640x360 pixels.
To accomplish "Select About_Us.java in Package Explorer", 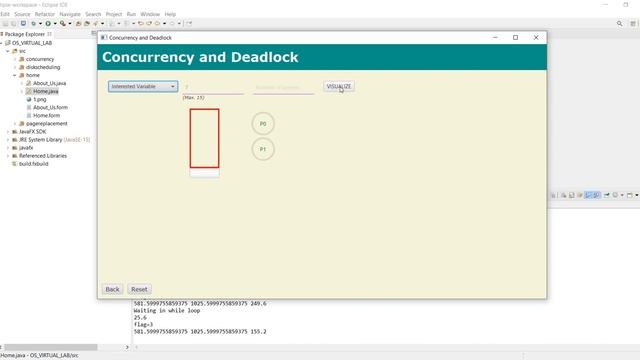I will 49,83.
